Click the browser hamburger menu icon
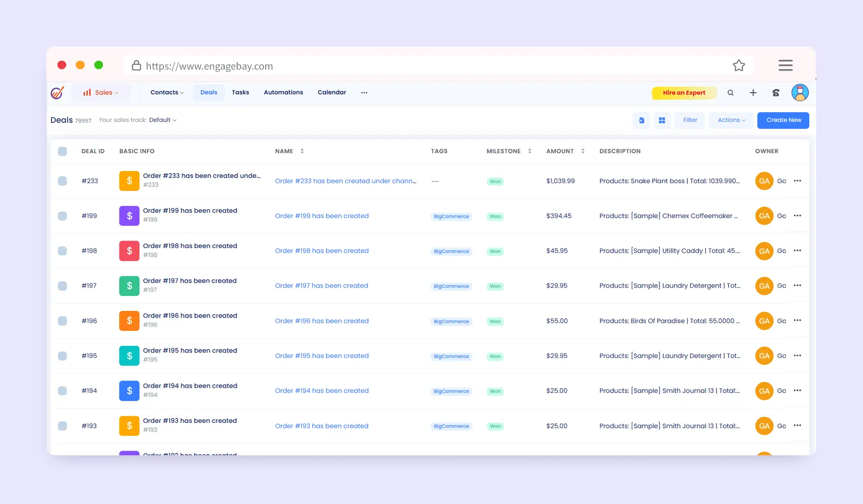863x504 pixels. click(785, 65)
